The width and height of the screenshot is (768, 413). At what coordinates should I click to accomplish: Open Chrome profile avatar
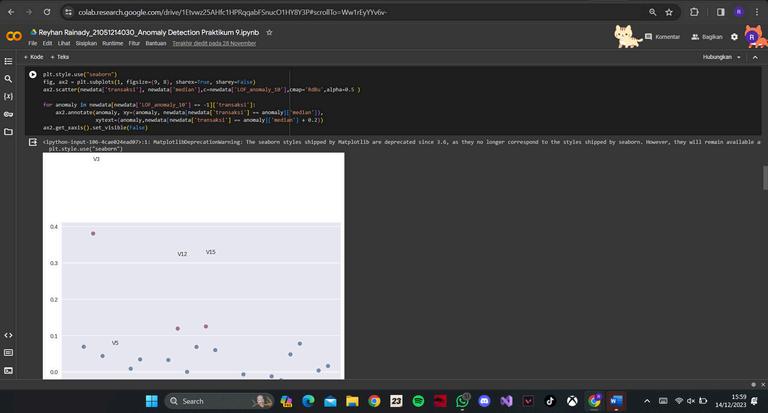coord(739,12)
